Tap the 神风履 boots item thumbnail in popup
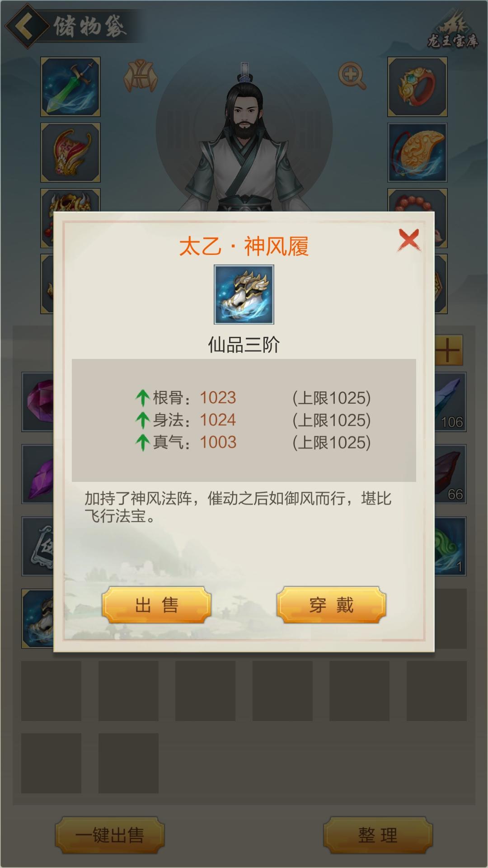Screen dimensions: 488x868 (x=244, y=295)
